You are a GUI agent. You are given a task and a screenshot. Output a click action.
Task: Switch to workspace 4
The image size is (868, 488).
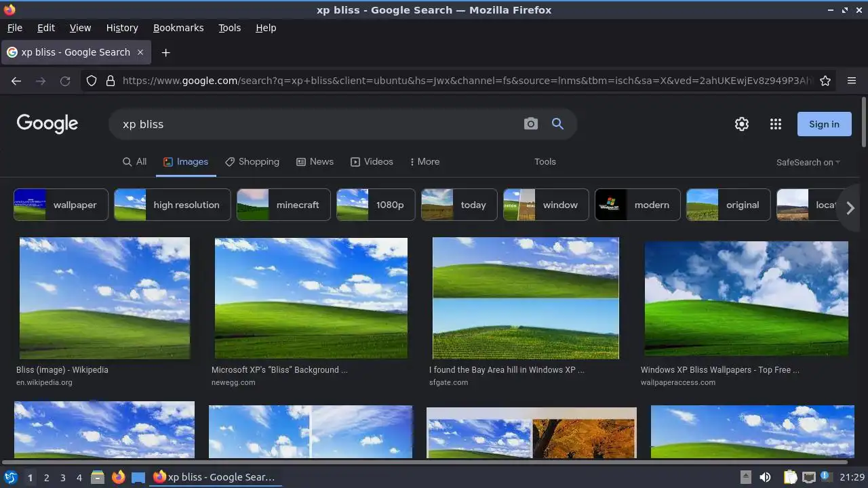79,478
